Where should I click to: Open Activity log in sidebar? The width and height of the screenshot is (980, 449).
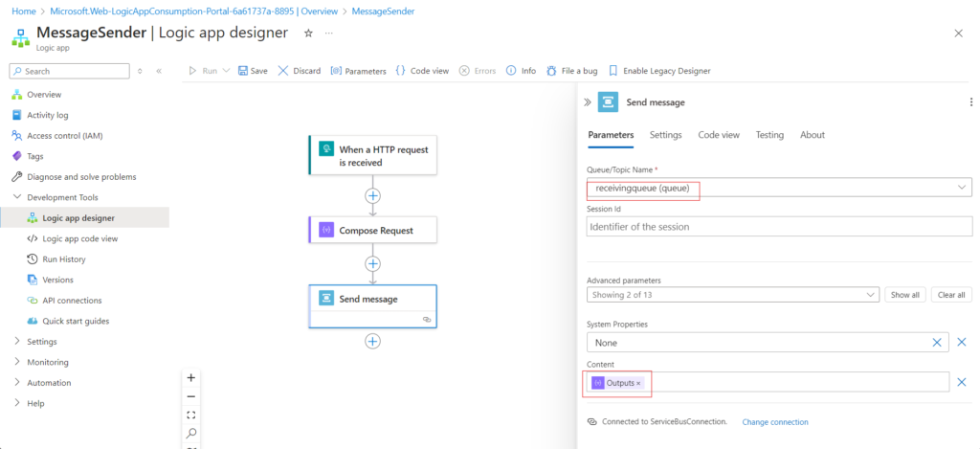click(x=48, y=115)
